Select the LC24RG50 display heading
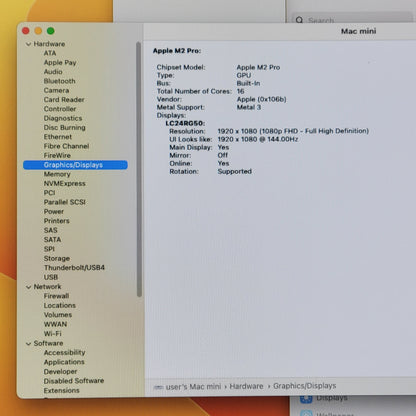The image size is (416, 416). coord(185,123)
